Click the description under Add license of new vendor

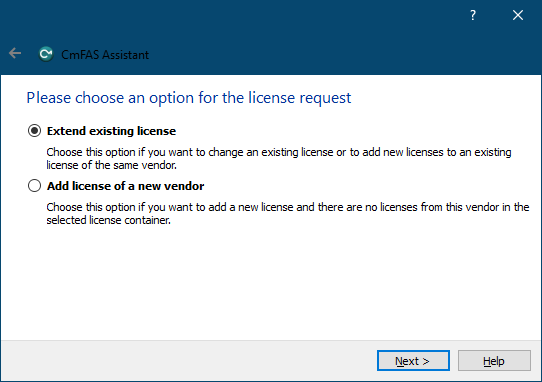point(288,214)
